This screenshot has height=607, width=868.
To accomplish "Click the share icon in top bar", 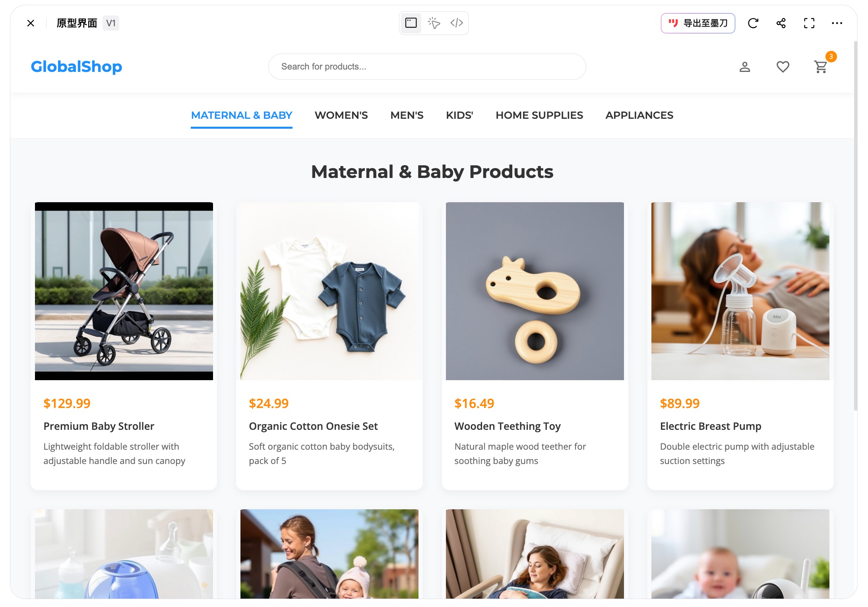I will pyautogui.click(x=781, y=23).
